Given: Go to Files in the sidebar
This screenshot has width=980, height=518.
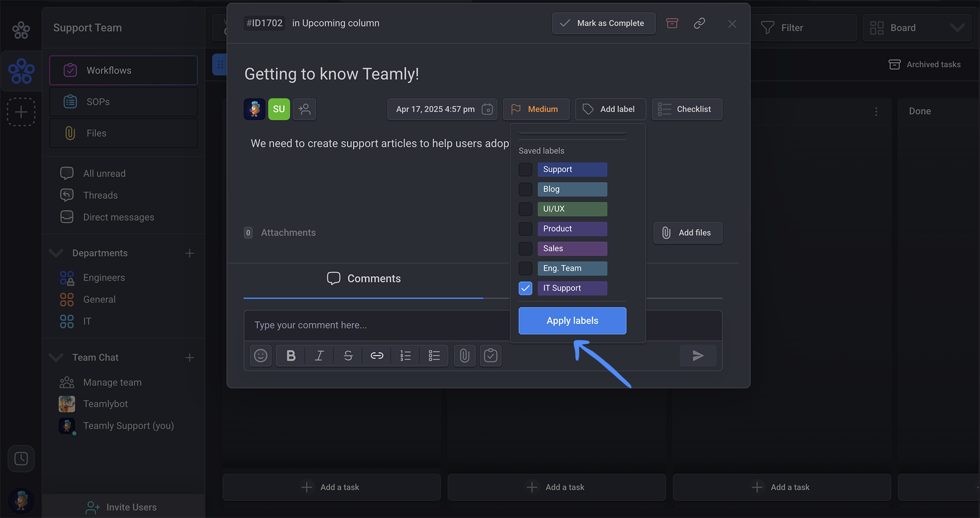Looking at the screenshot, I should 123,133.
